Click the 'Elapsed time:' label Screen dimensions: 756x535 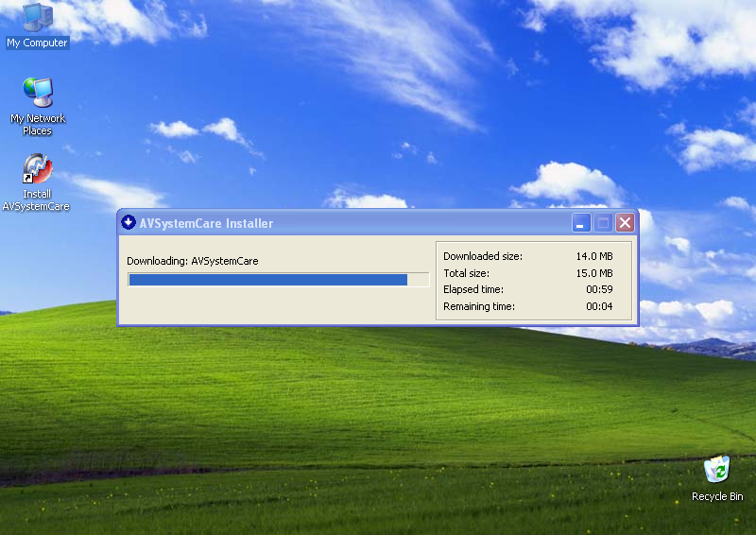(x=473, y=289)
